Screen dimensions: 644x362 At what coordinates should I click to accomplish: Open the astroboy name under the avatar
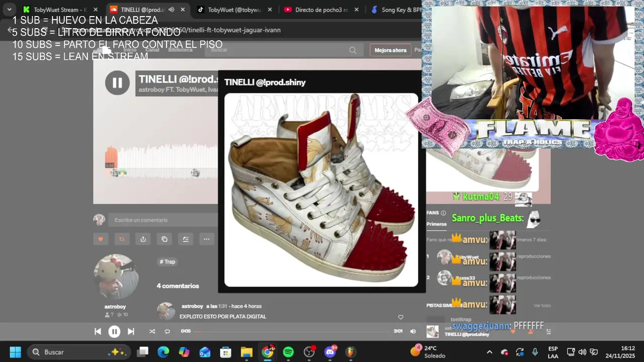point(115,307)
